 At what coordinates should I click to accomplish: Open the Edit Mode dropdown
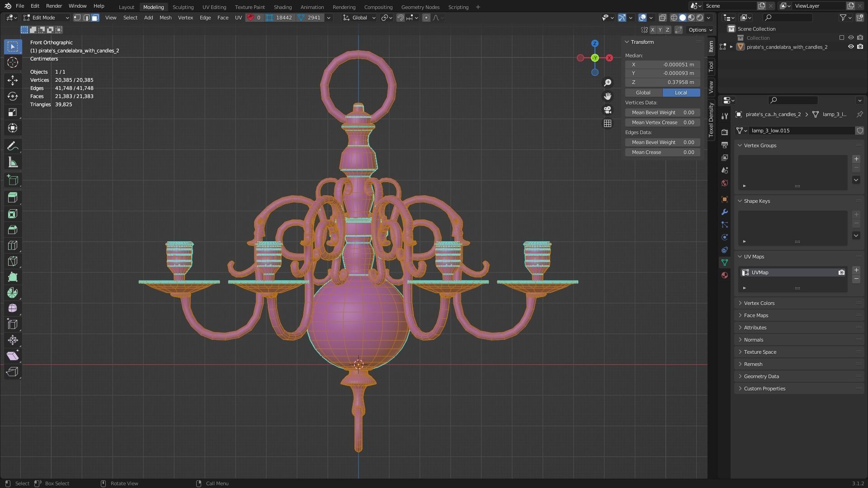click(46, 18)
